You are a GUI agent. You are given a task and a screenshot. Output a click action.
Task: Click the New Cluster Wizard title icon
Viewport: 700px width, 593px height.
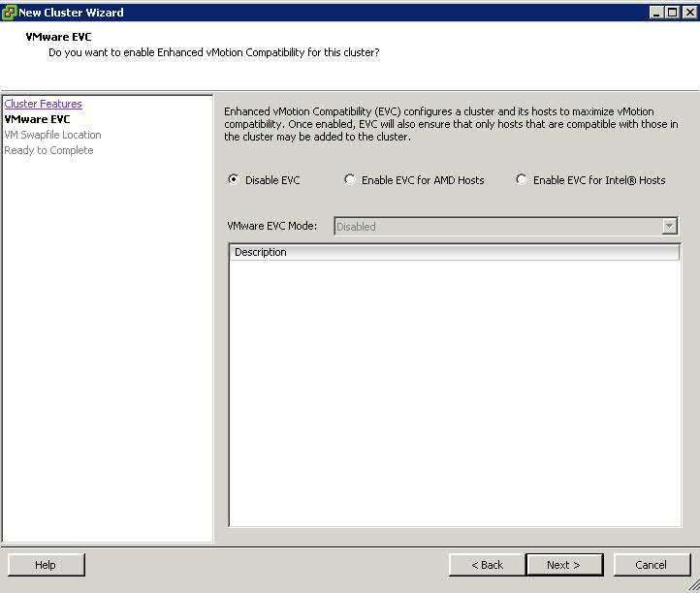point(9,13)
